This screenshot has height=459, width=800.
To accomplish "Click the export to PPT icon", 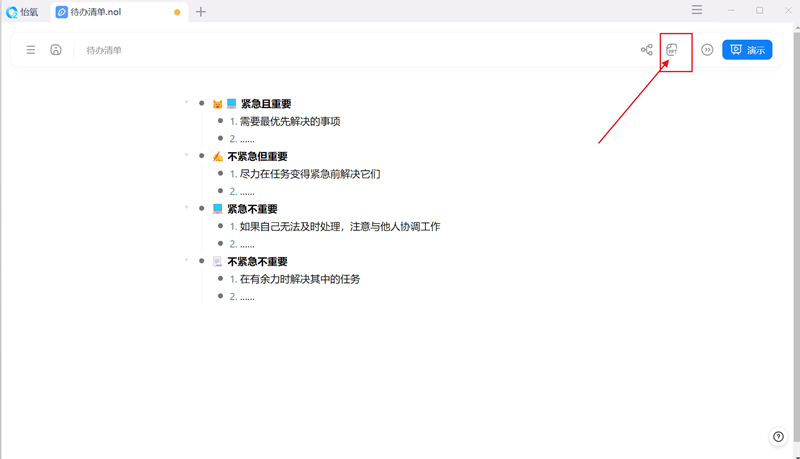I will [672, 49].
